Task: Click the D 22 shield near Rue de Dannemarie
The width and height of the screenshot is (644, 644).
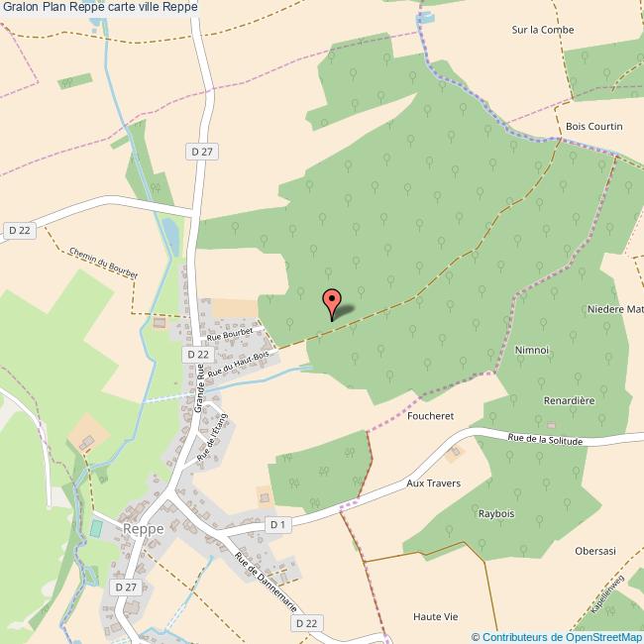Action: pyautogui.click(x=307, y=623)
